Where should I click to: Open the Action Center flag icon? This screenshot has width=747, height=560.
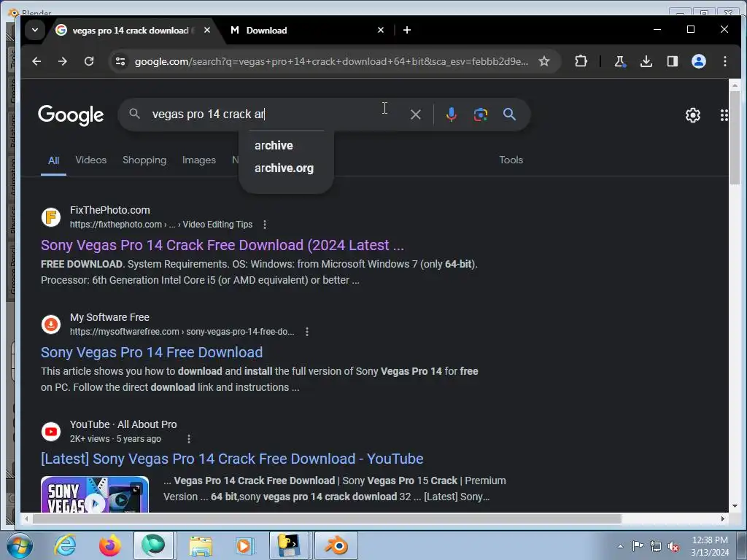[638, 546]
